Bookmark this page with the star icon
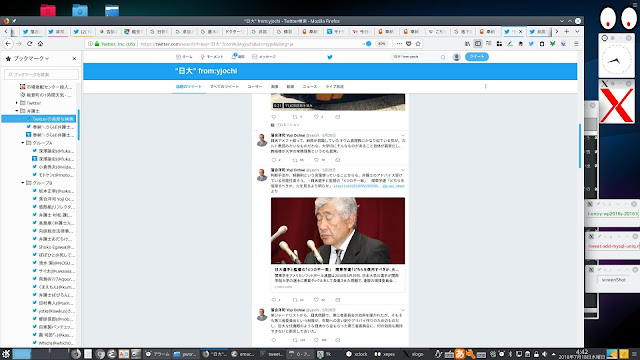This screenshot has width=640, height=360. [x=418, y=44]
